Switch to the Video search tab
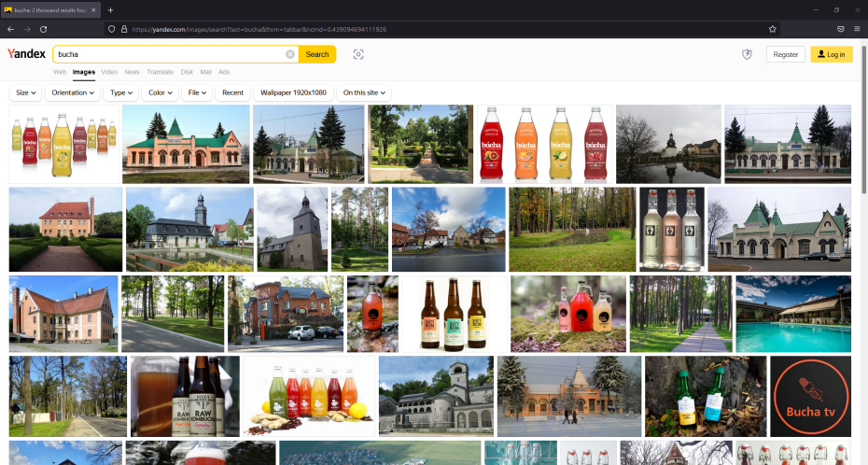Viewport: 868px width, 465px height. pos(109,72)
